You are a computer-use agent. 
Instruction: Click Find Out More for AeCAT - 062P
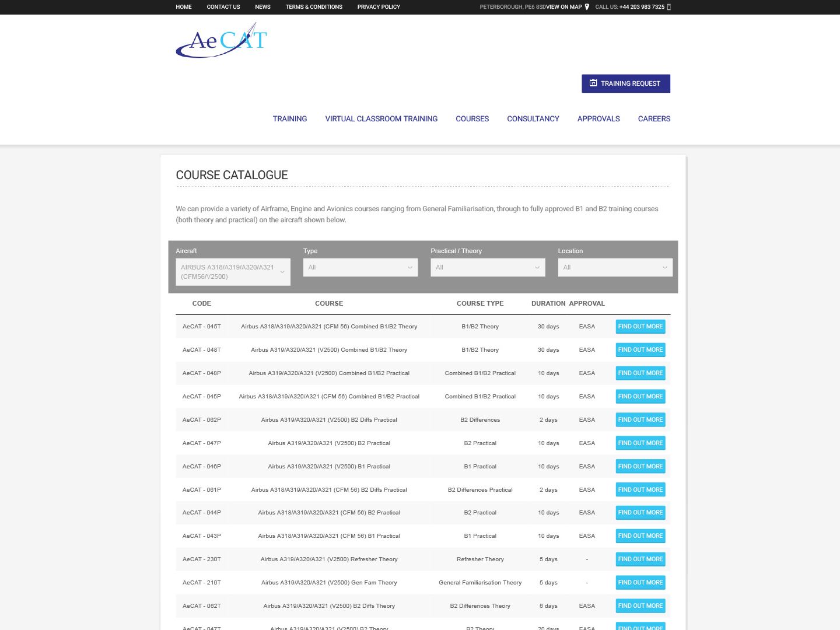640,420
